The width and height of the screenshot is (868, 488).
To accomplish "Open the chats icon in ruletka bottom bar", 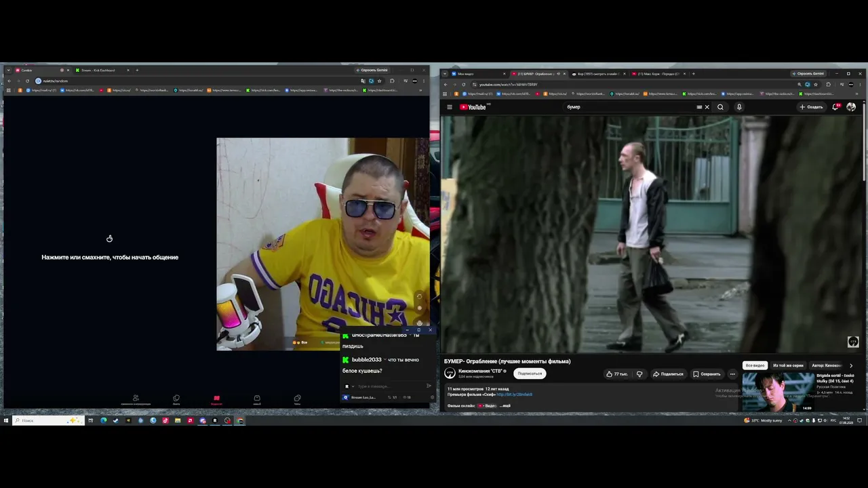I will [x=297, y=400].
